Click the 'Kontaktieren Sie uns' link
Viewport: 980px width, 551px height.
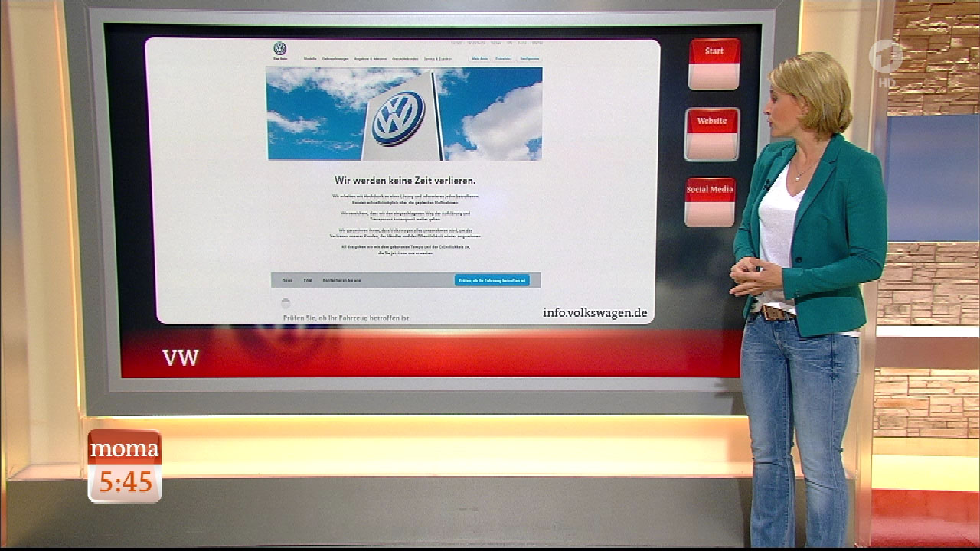pos(341,280)
